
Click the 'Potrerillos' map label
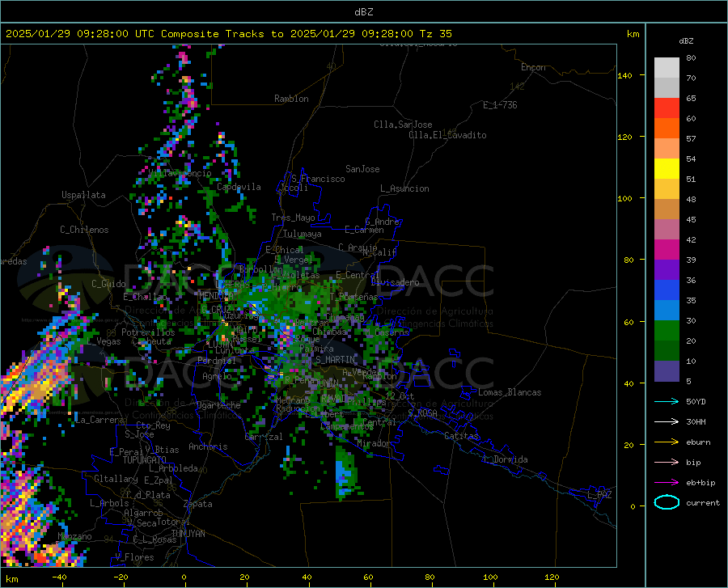click(x=148, y=332)
